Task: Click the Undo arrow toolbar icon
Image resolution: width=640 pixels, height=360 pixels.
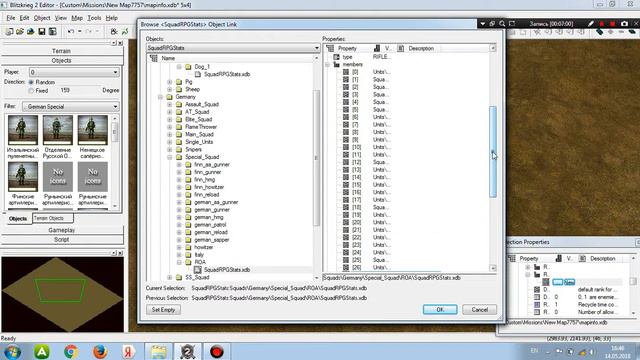Action: click(x=71, y=31)
